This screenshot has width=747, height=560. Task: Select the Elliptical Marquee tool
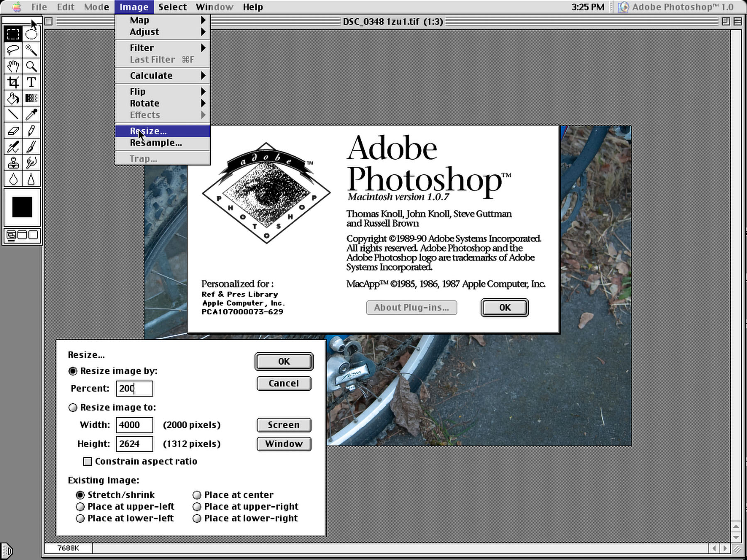click(31, 34)
